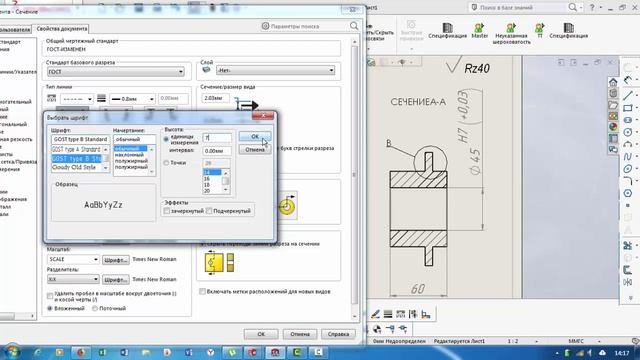
Task: Click the magnifier icon beside Параметры поиска
Action: point(354,26)
